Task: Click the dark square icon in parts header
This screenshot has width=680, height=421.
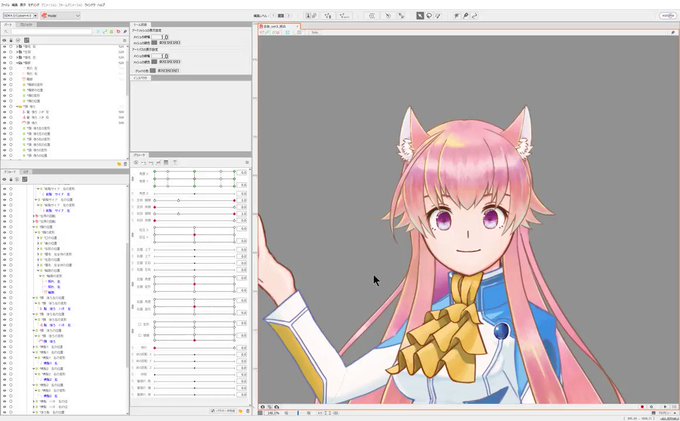Action: pyautogui.click(x=26, y=40)
